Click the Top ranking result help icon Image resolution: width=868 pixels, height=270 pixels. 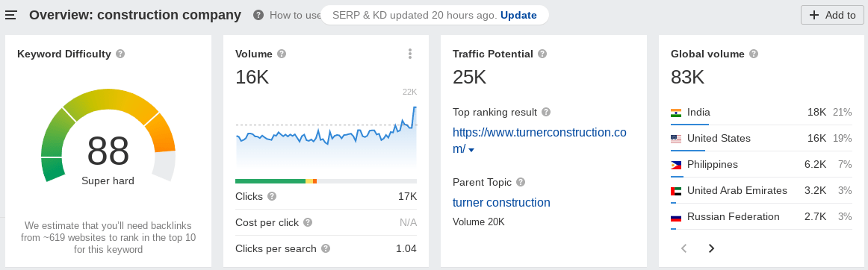click(546, 112)
